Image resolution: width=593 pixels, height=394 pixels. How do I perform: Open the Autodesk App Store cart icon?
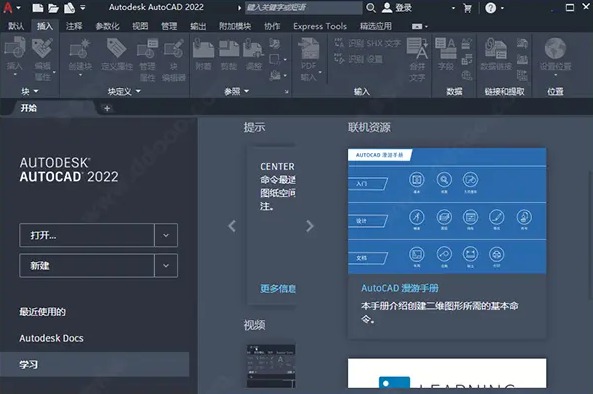coord(467,8)
